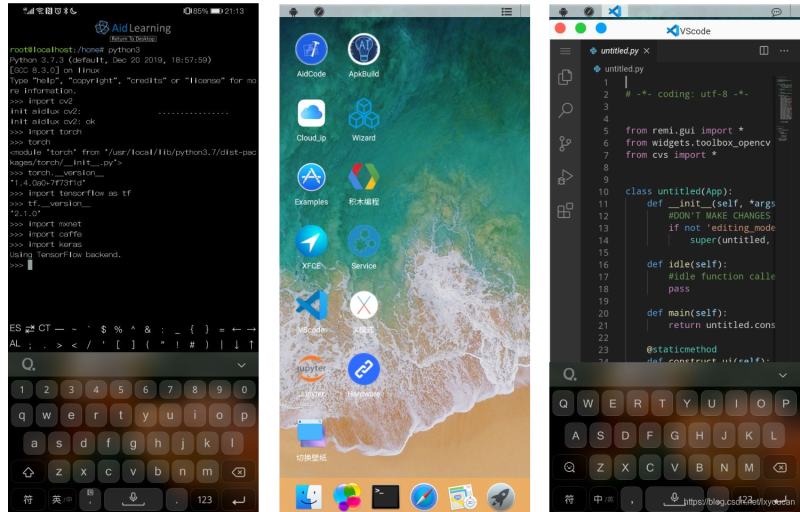Collapse the terminal keyboard with the chevron
The height and width of the screenshot is (512, 800).
coord(241,365)
